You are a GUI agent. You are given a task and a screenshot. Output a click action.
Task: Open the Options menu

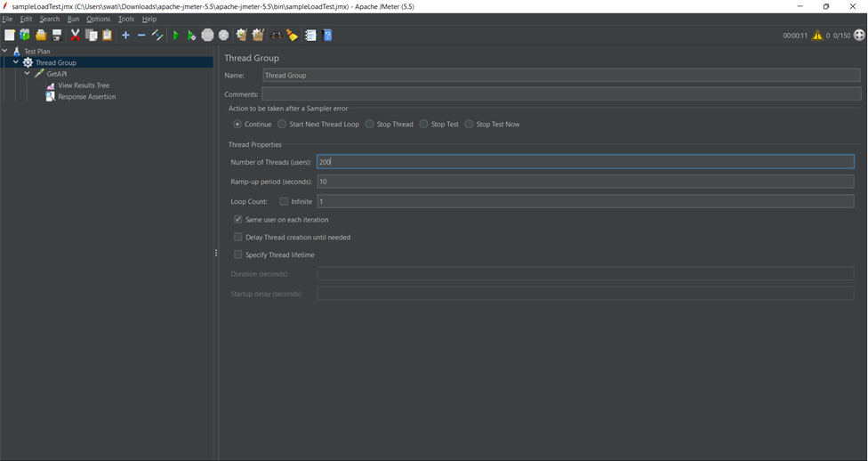(98, 19)
